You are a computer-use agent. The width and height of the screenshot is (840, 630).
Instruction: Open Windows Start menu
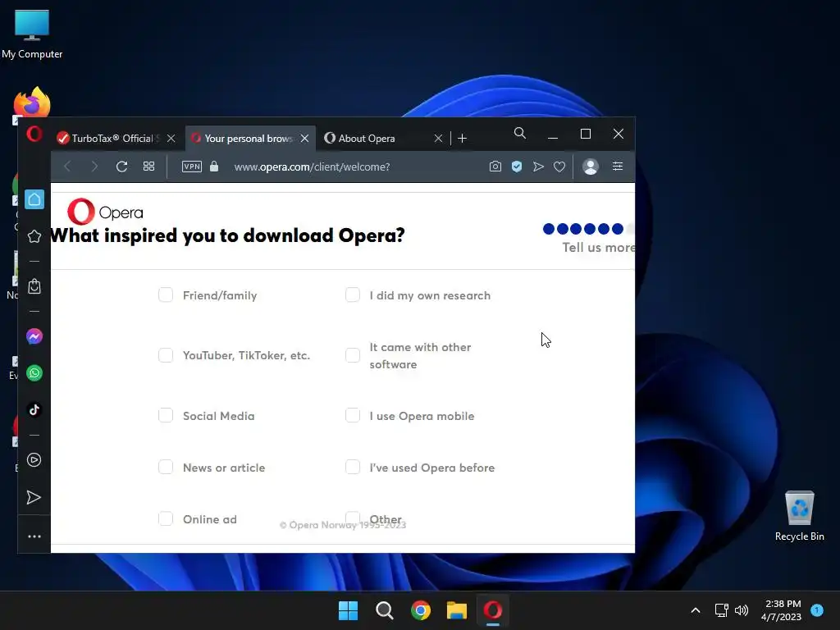click(348, 610)
